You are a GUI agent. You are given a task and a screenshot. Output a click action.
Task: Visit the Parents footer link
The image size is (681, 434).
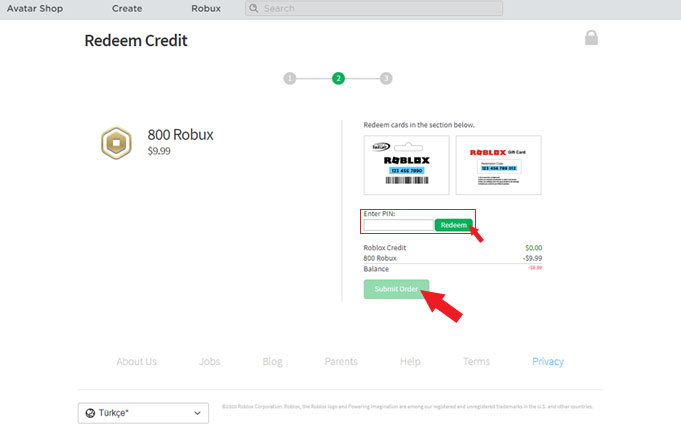click(x=341, y=362)
